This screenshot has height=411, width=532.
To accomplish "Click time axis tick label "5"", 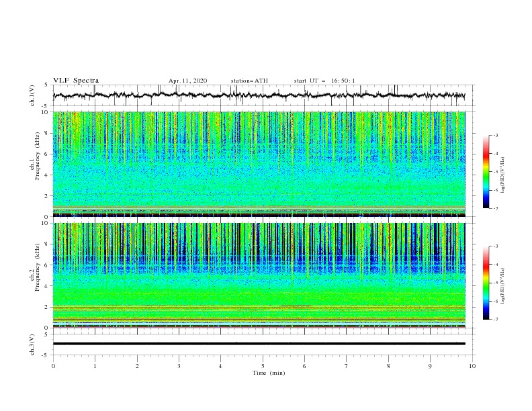I will [x=263, y=366].
